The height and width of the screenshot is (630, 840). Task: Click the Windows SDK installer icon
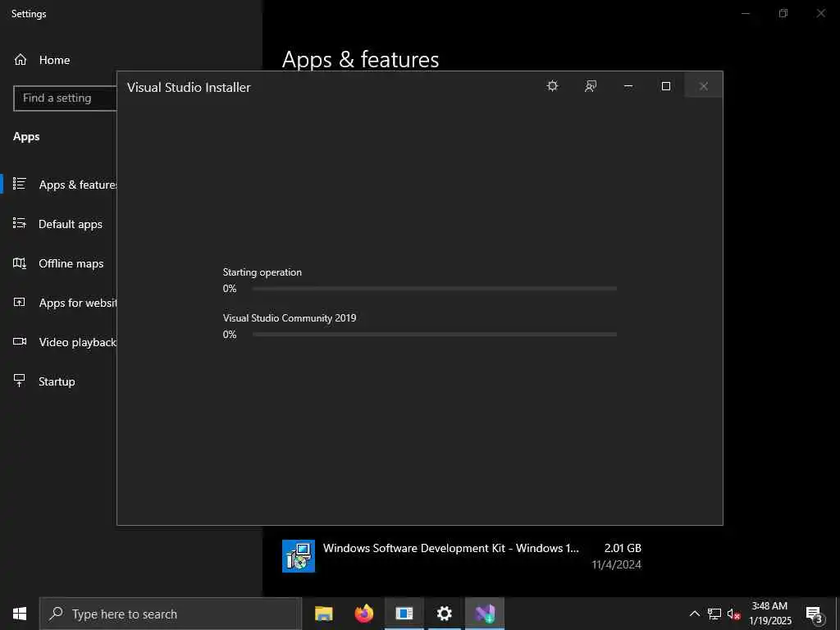point(299,556)
